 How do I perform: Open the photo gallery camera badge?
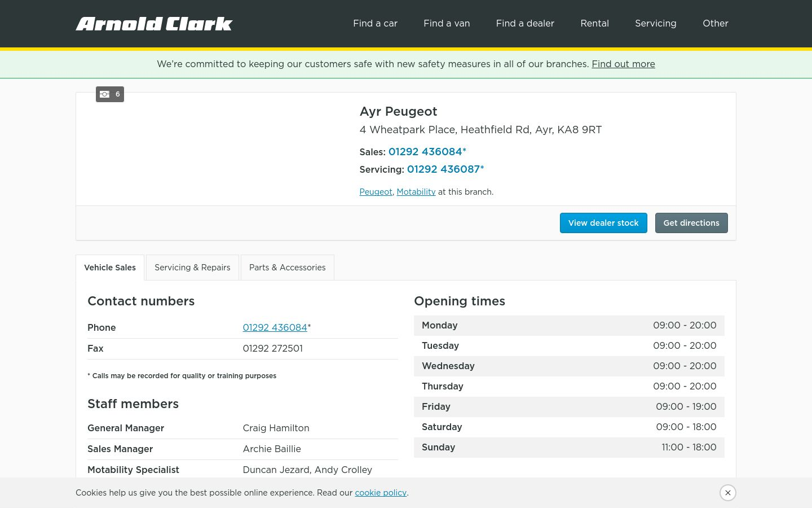point(110,94)
